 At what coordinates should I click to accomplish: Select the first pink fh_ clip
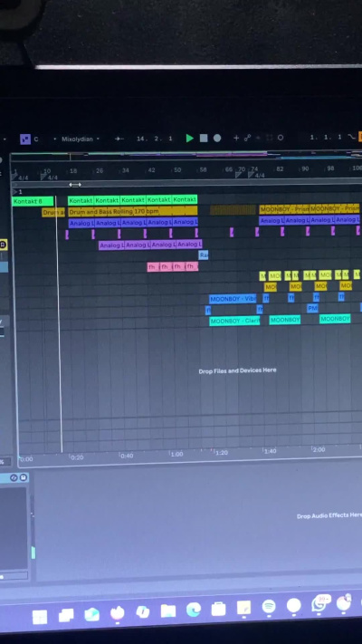tap(153, 267)
